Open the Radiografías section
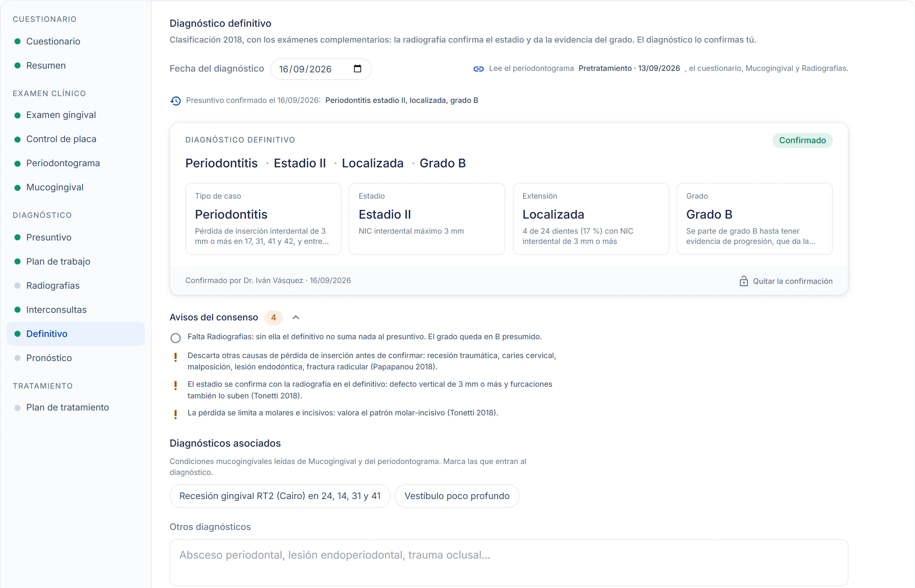Viewport: 915px width, 588px height. pos(75,285)
